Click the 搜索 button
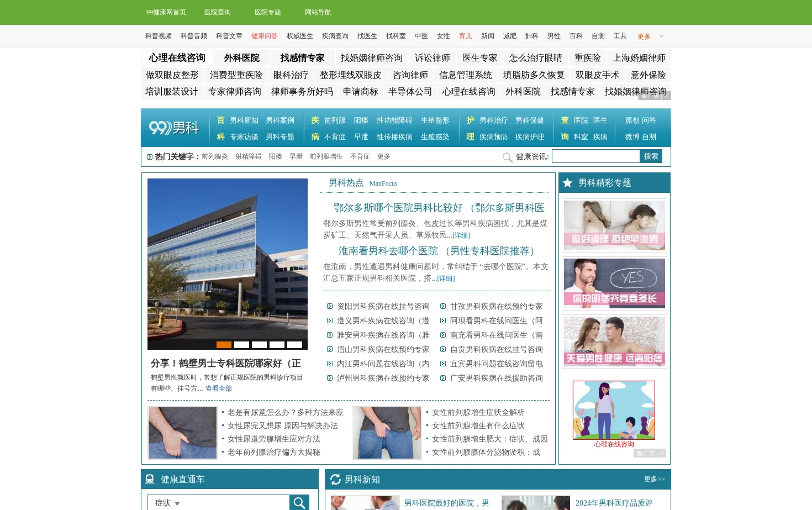 (651, 156)
